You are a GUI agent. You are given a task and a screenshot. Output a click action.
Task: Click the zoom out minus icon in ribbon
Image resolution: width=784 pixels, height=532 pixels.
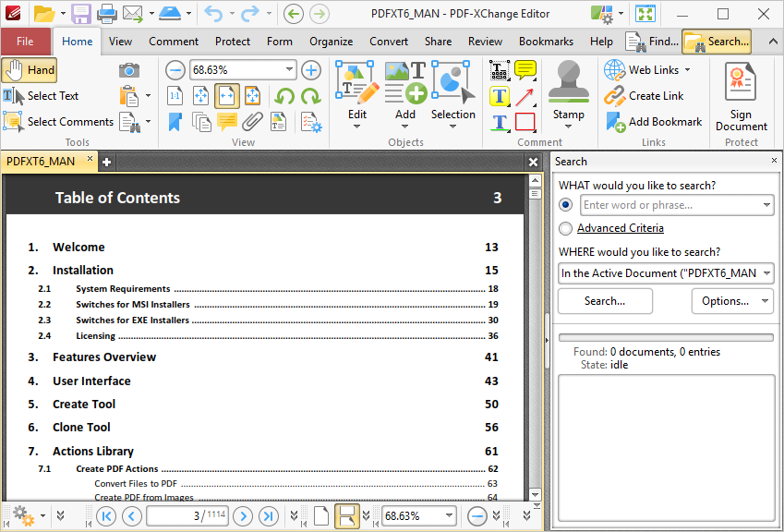point(175,70)
